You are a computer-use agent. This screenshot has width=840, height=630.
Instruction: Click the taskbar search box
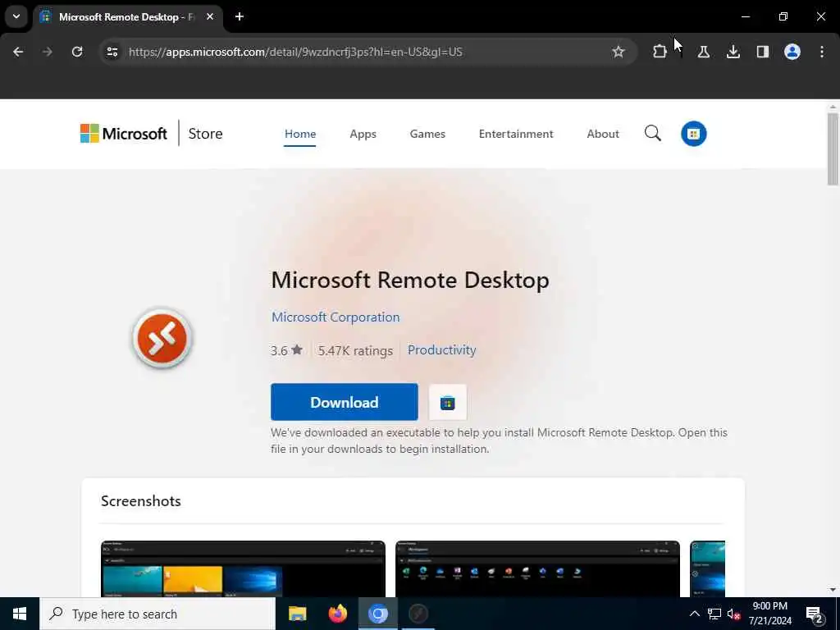[x=157, y=614]
